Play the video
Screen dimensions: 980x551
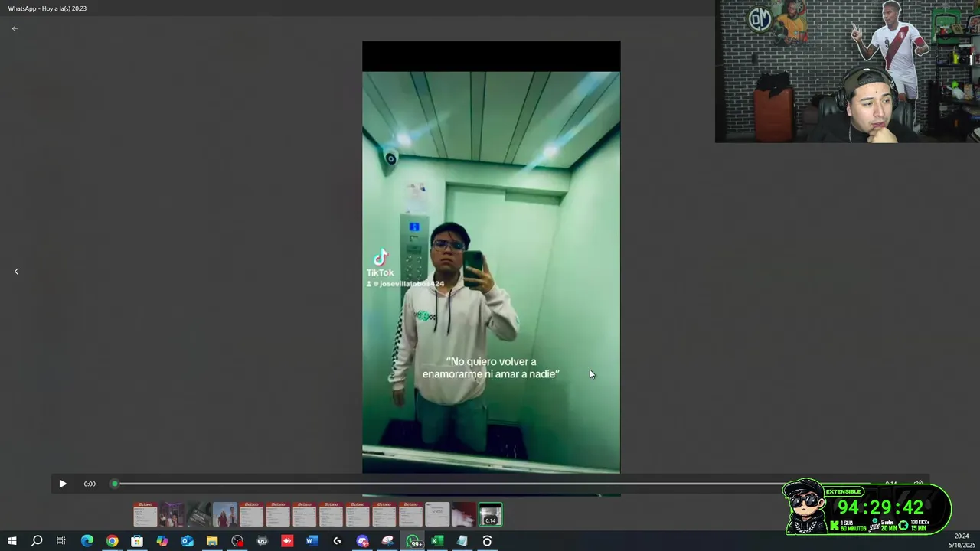coord(63,484)
